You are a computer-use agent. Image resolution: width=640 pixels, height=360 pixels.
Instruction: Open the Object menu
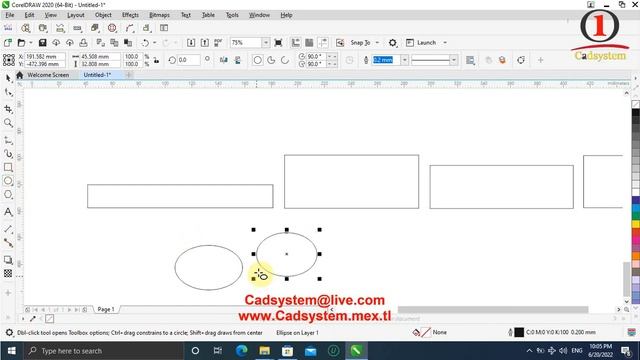(x=103, y=15)
